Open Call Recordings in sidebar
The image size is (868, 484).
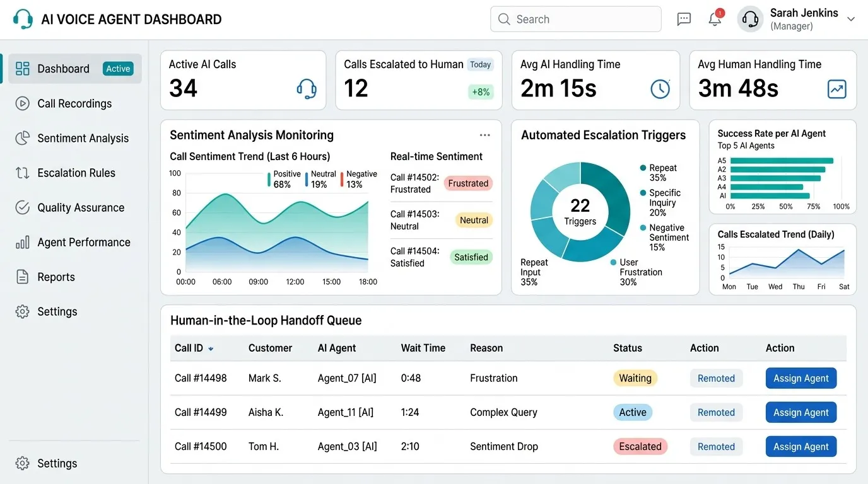coord(74,103)
